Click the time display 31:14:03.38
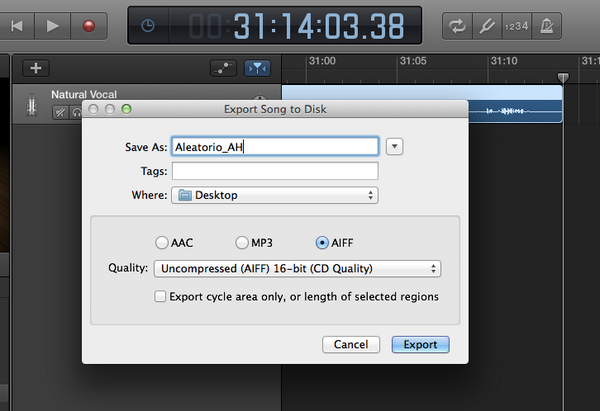 tap(318, 26)
